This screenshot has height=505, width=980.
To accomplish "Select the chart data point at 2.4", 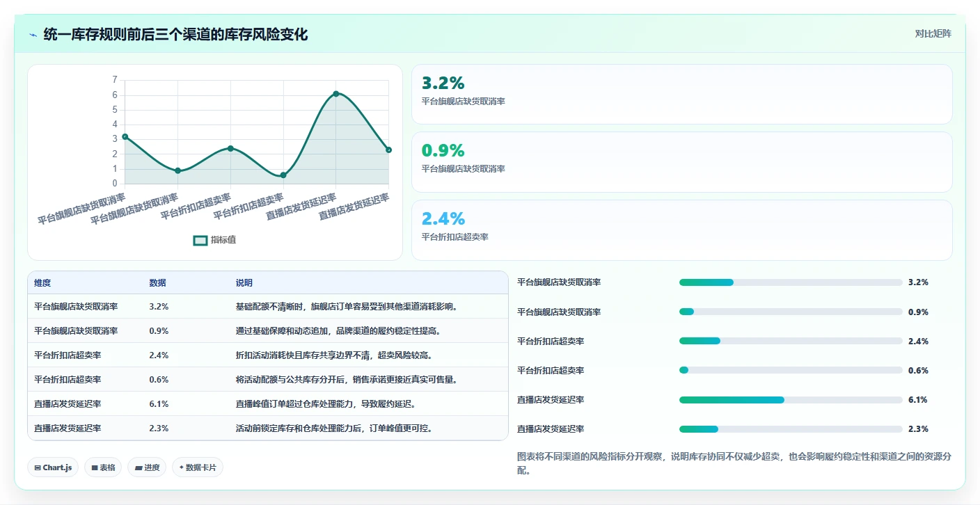I will [x=230, y=148].
